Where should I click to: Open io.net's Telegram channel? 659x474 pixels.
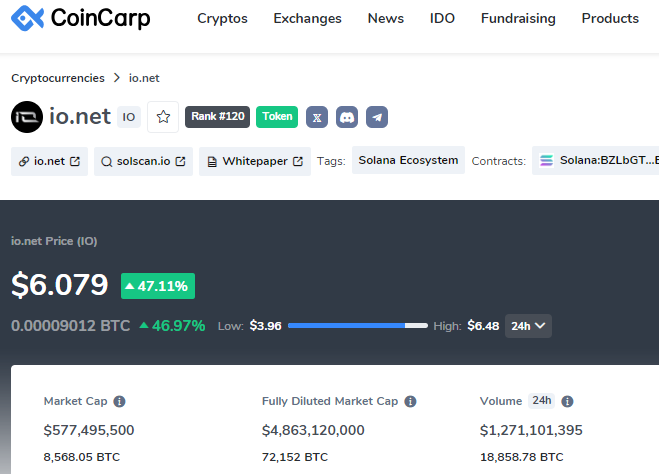point(377,117)
